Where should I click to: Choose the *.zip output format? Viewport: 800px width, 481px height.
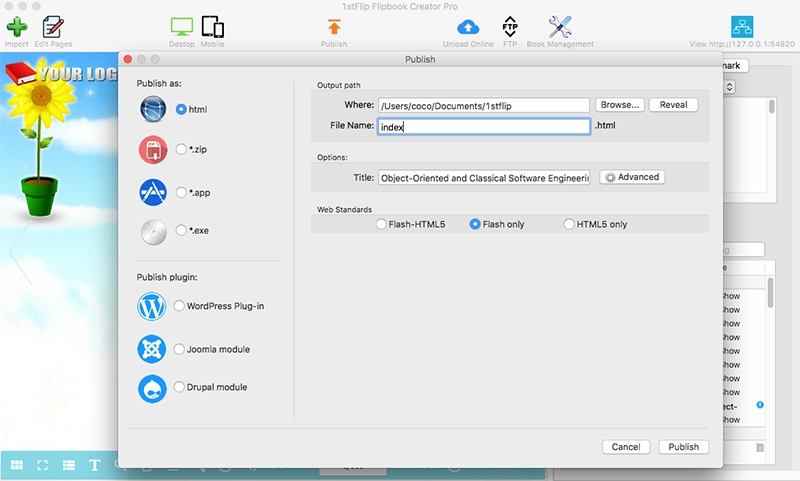(x=181, y=149)
